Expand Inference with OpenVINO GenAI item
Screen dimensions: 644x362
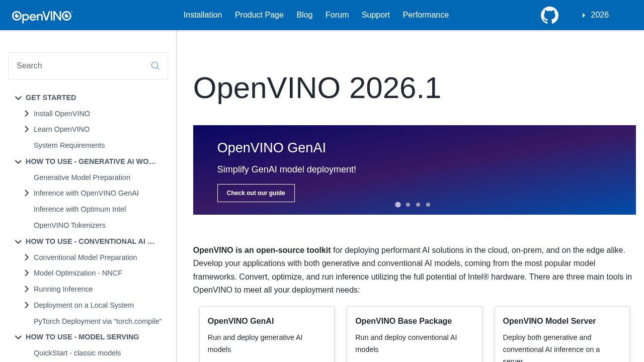(x=27, y=193)
